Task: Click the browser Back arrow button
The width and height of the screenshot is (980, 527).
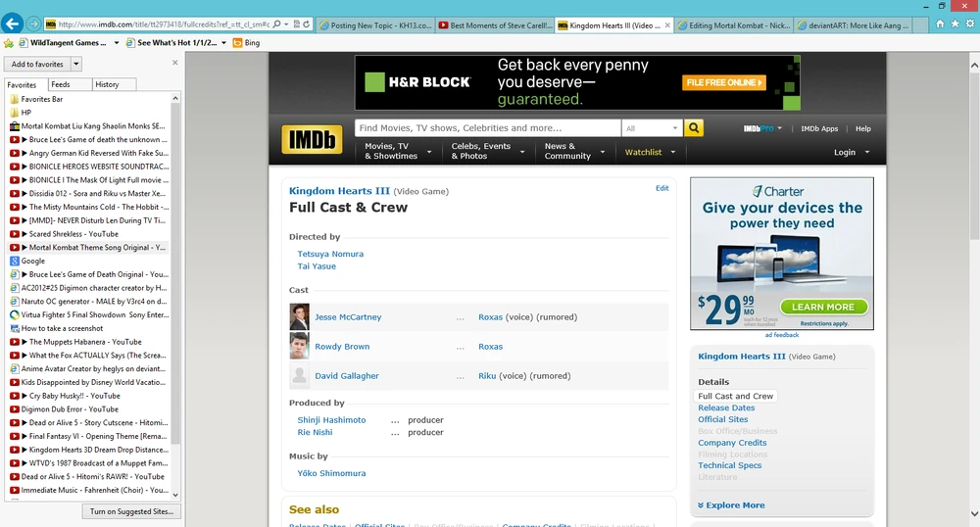Action: pos(13,23)
